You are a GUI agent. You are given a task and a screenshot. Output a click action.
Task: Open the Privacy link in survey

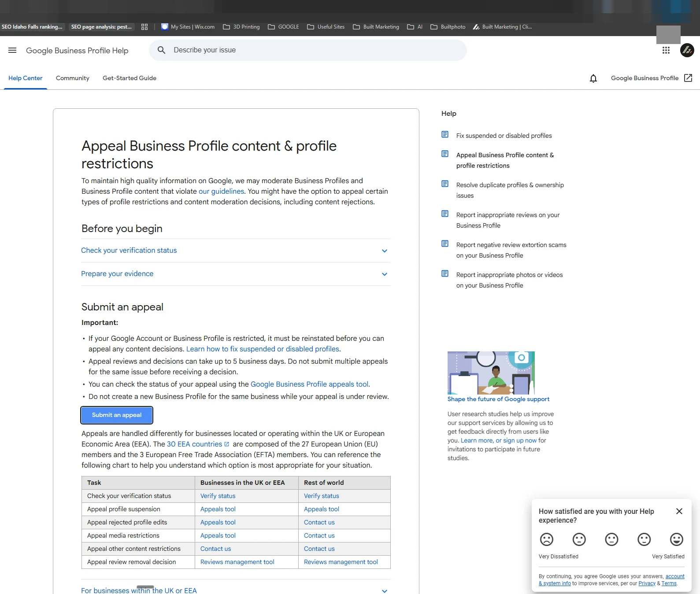[x=647, y=583]
